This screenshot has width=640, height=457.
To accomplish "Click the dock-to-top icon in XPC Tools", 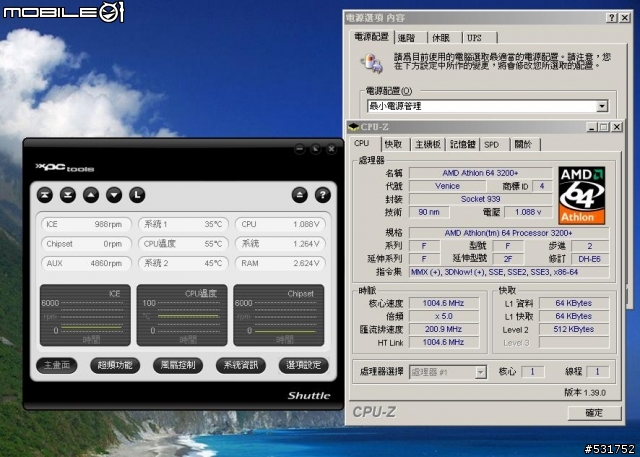I will [x=44, y=195].
